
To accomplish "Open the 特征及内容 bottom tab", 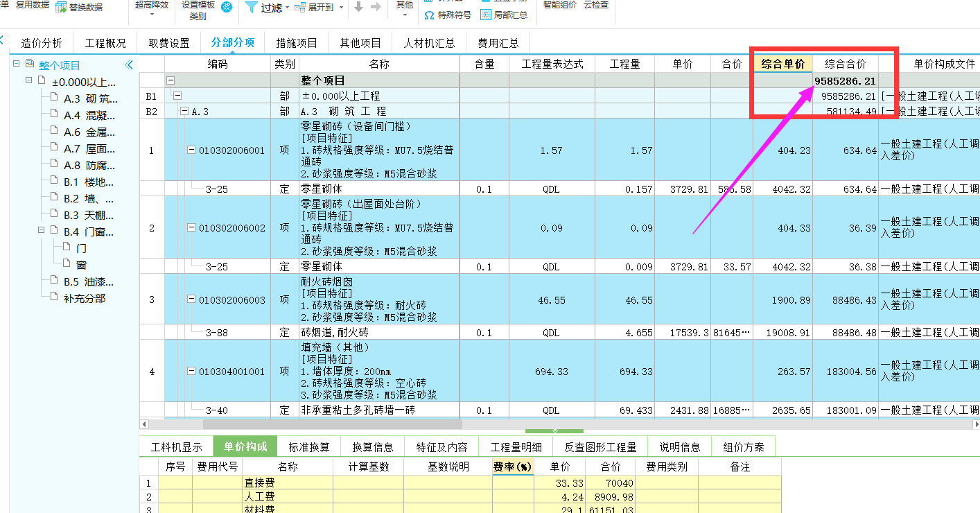I will 441,447.
